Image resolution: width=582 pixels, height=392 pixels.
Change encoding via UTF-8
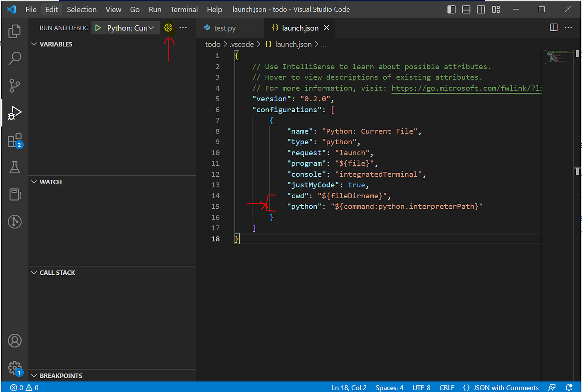(x=422, y=387)
